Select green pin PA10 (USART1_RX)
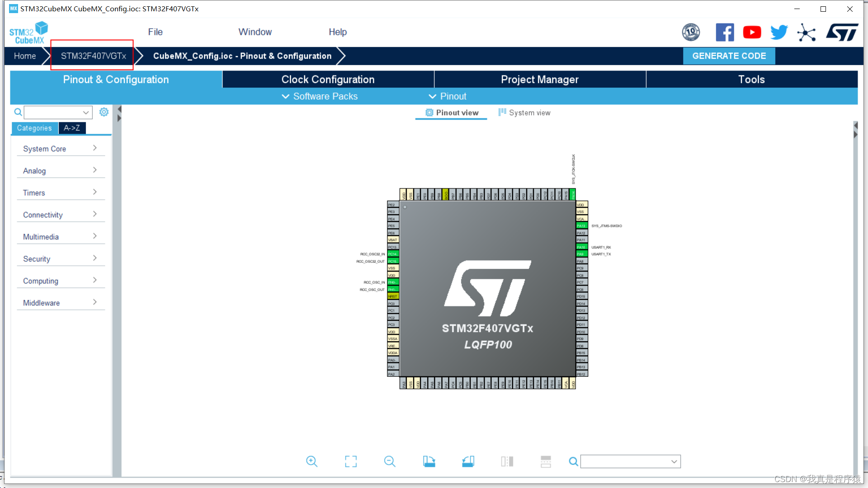This screenshot has width=868, height=488. click(582, 247)
